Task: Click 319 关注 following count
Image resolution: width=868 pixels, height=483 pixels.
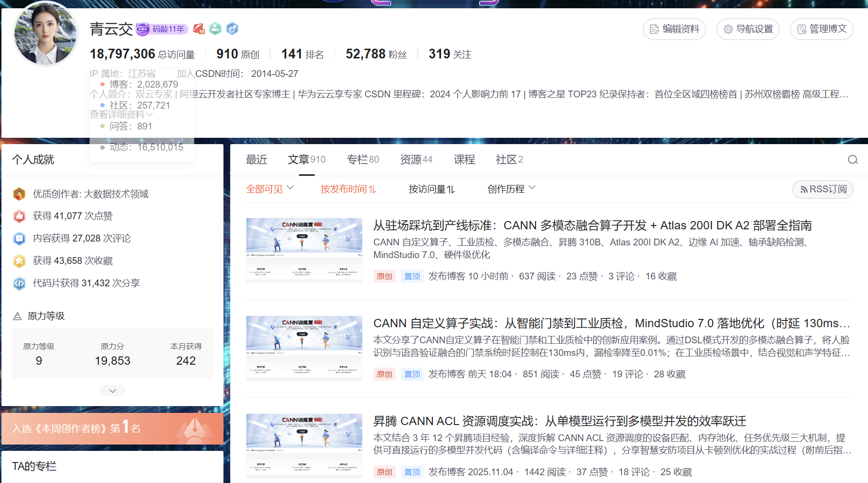Action: [x=450, y=54]
